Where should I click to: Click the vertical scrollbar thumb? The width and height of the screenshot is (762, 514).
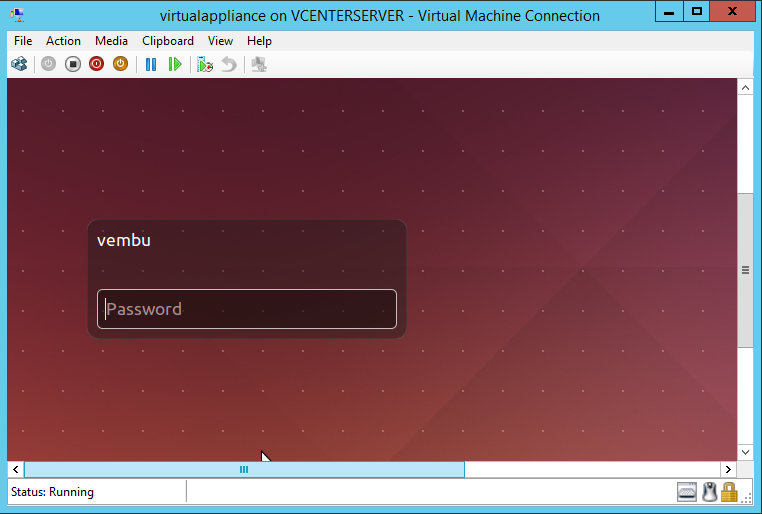[745, 270]
